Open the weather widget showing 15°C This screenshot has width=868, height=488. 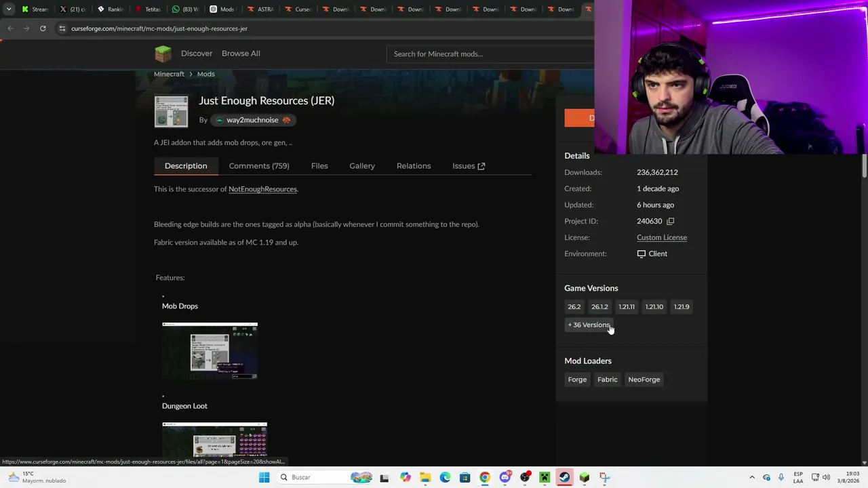pos(37,477)
